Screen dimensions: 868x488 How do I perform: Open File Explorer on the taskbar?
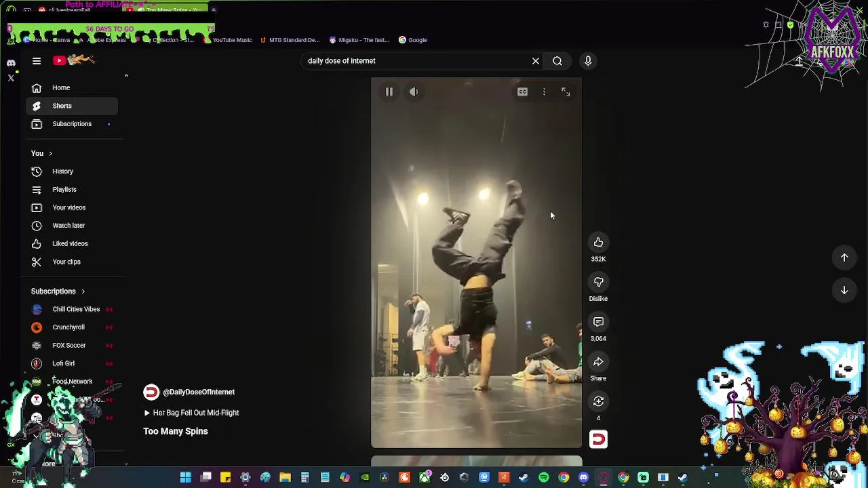[285, 478]
